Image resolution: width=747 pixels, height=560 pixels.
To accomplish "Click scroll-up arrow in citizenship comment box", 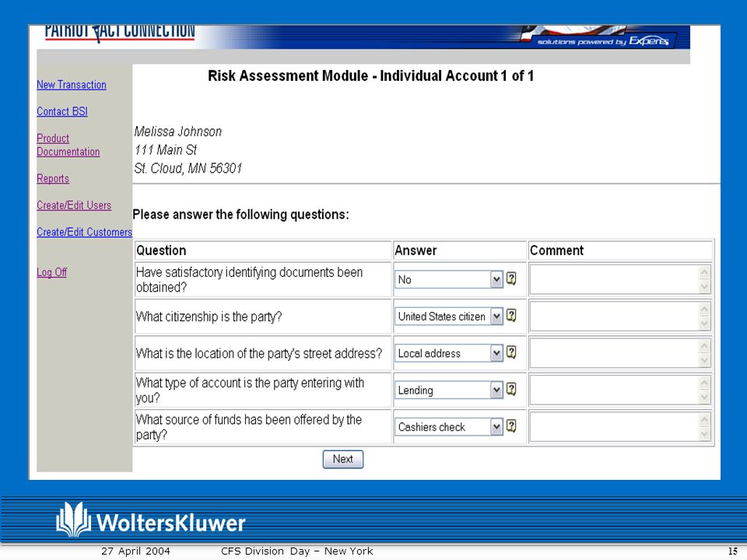I will [705, 309].
